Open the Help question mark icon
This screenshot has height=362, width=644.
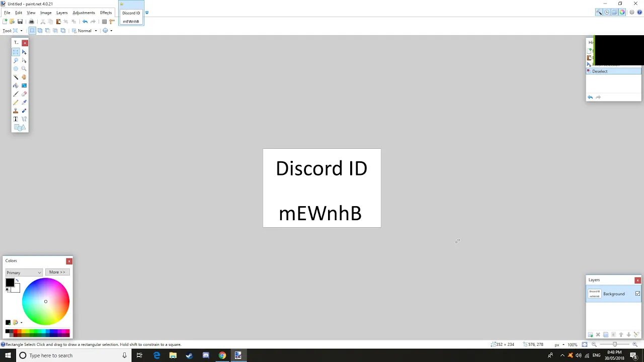(x=639, y=12)
